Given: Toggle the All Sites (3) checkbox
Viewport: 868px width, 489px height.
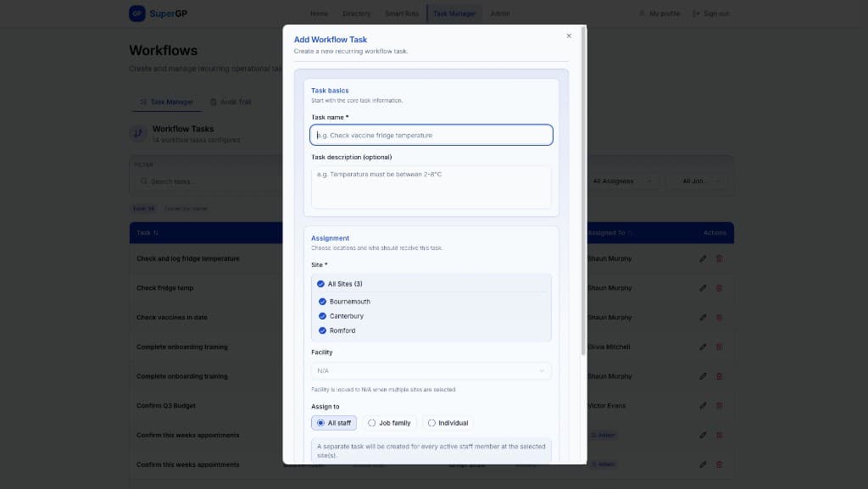Looking at the screenshot, I should tap(320, 284).
